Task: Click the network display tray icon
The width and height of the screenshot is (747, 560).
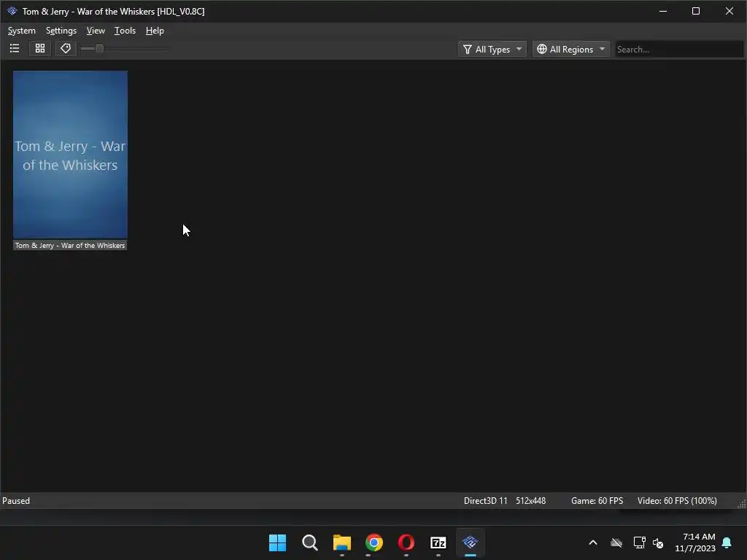Action: [639, 542]
